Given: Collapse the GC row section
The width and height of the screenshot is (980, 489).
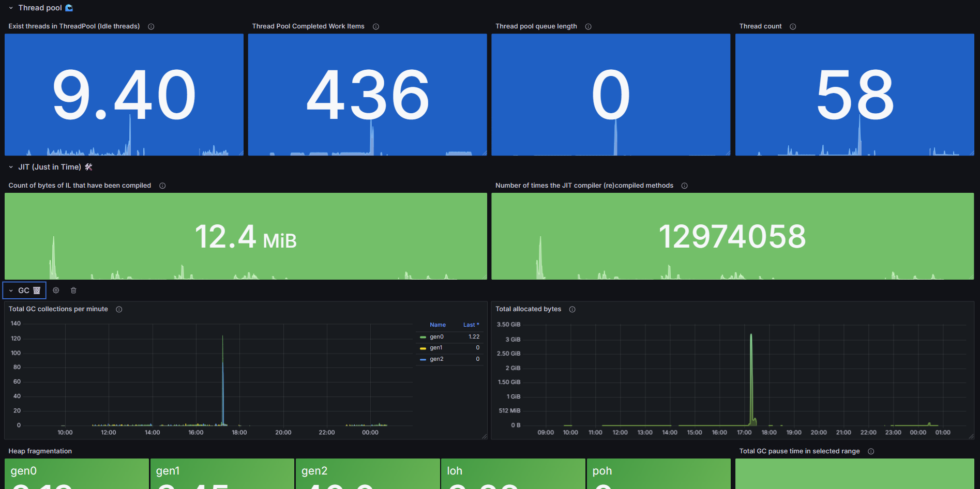Looking at the screenshot, I should pyautogui.click(x=11, y=291).
